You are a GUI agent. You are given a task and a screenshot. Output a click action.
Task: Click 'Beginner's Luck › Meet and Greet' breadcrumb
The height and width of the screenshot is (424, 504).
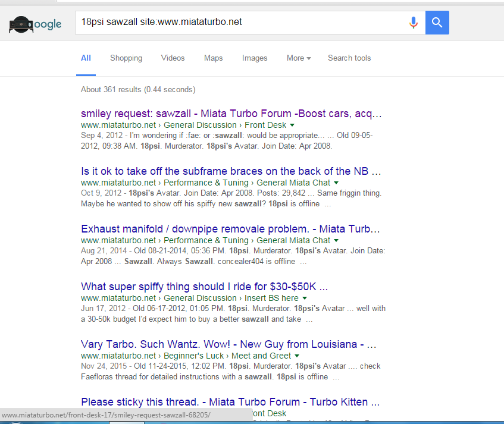pyautogui.click(x=227, y=356)
